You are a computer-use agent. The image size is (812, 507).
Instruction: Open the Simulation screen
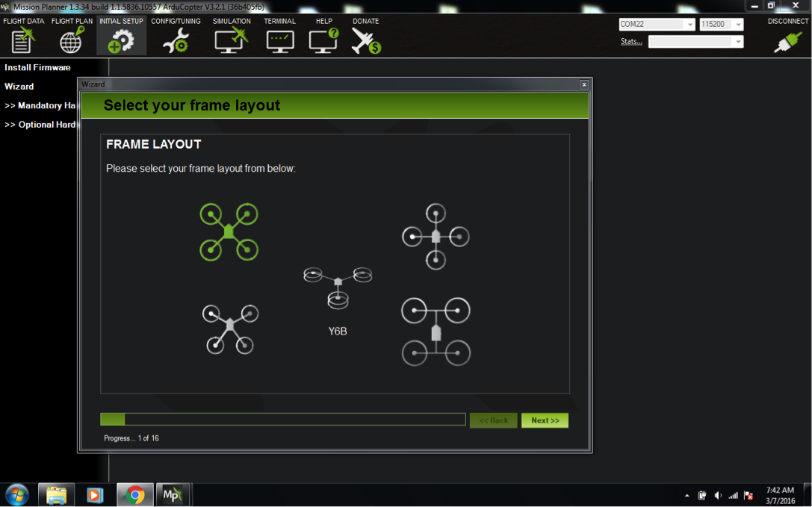point(232,35)
